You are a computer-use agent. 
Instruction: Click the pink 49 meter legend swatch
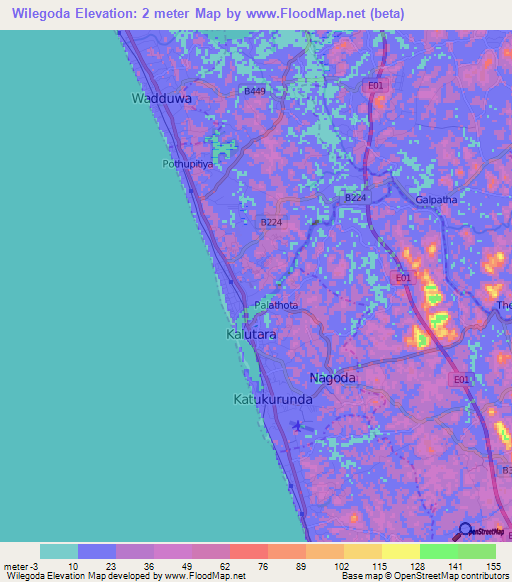[211, 552]
